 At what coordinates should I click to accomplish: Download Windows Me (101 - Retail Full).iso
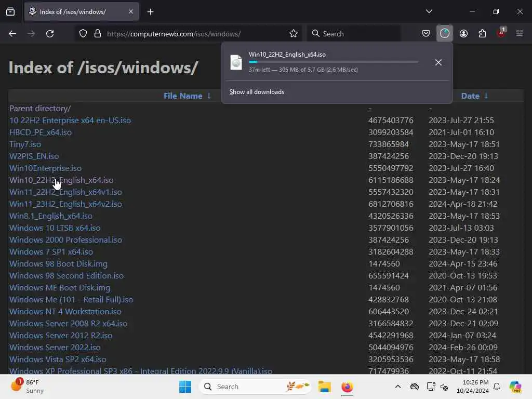click(71, 300)
